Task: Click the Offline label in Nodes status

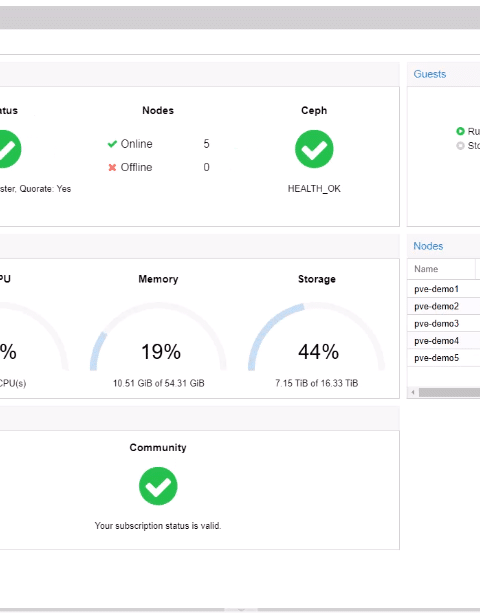Action: (x=136, y=167)
